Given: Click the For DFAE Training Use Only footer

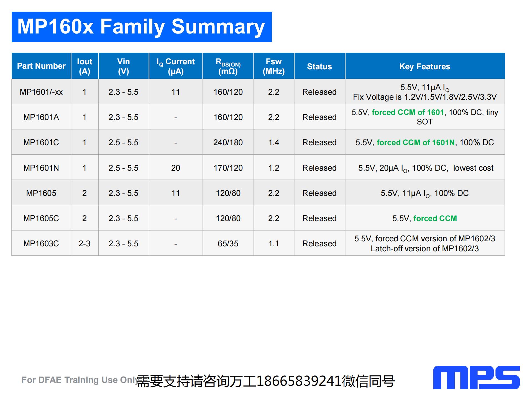Looking at the screenshot, I should [80, 380].
